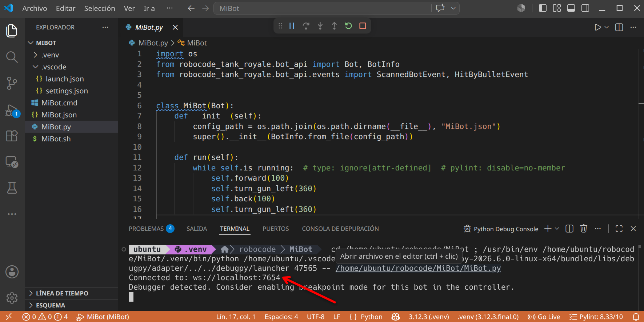644x322 pixels.
Task: Switch to the SALIDA tab
Action: [197, 229]
